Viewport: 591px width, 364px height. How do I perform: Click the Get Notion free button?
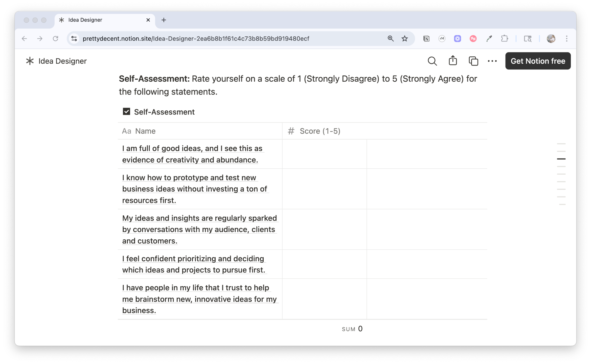[538, 61]
